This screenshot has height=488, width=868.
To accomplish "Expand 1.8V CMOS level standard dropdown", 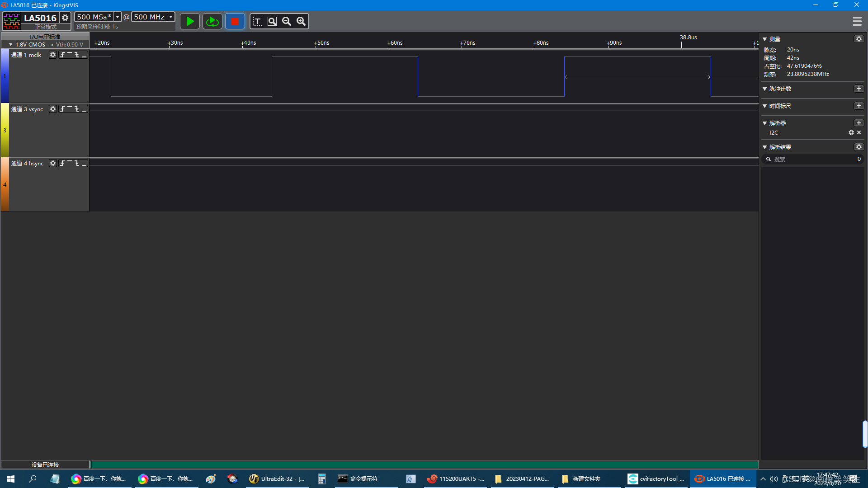I will [x=11, y=44].
